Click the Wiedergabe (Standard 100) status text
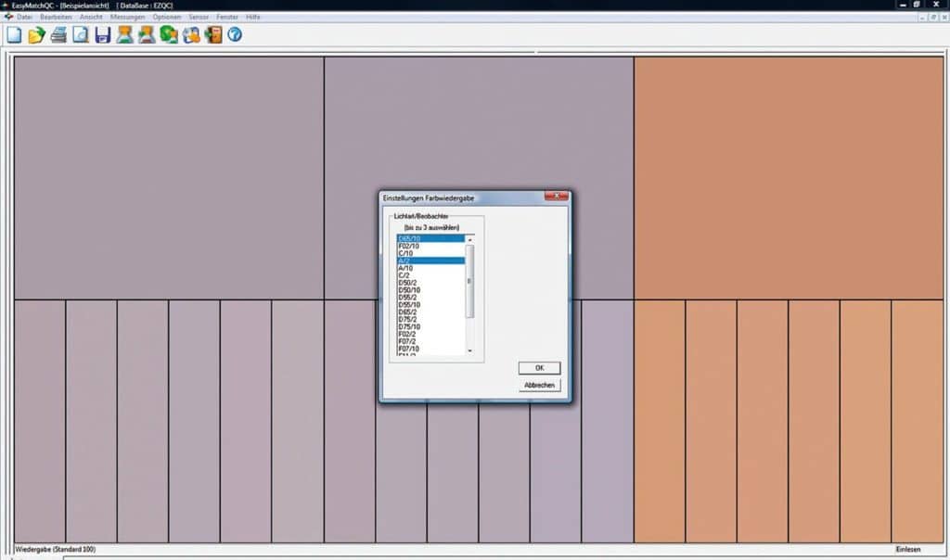The height and width of the screenshot is (560, 950). pos(55,550)
